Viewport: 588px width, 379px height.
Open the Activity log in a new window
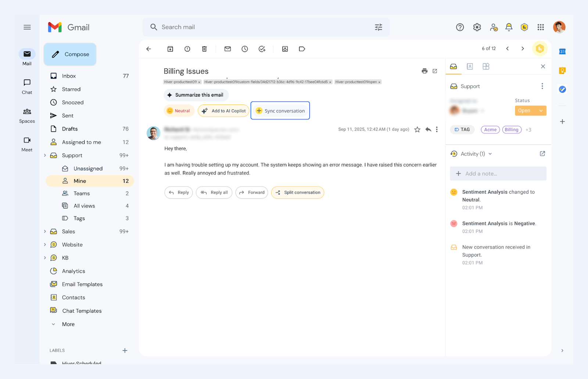click(542, 154)
